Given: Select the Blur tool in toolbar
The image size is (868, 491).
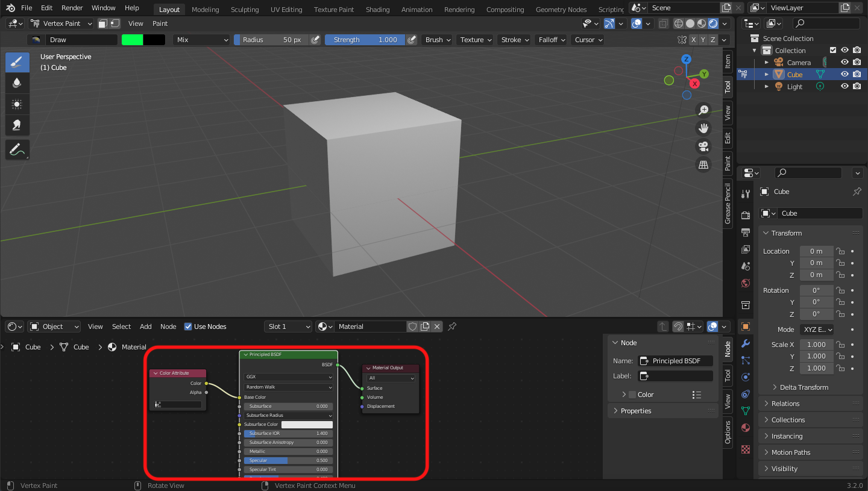Looking at the screenshot, I should (17, 83).
